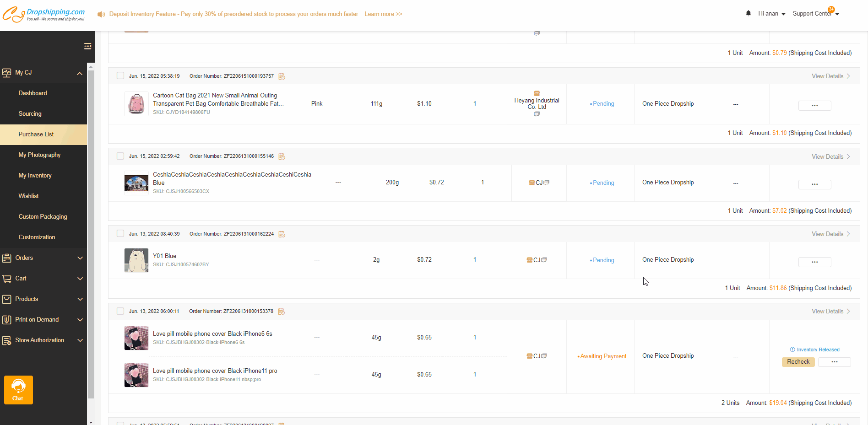Open the Chat support widget
This screenshot has height=425, width=868.
point(18,390)
